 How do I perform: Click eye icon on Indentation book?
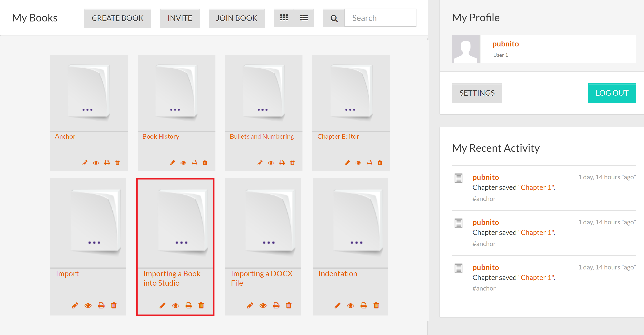350,306
